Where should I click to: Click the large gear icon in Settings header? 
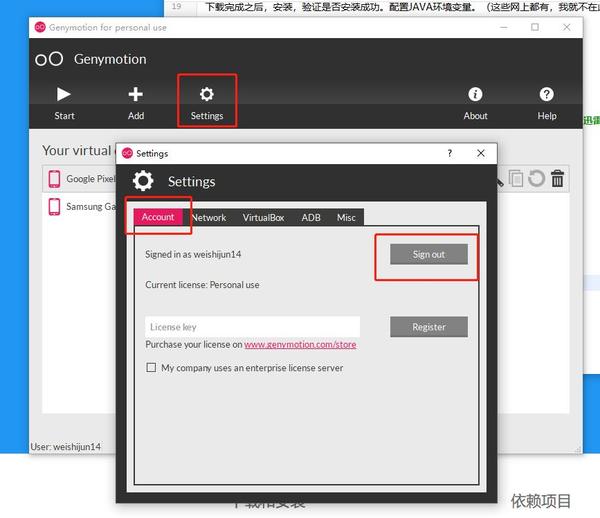coord(143,181)
